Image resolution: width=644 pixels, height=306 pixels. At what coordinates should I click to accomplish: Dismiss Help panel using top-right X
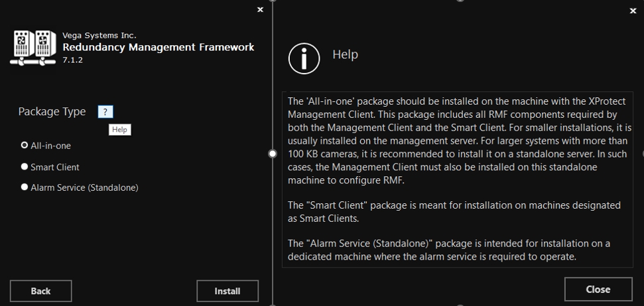pyautogui.click(x=632, y=11)
